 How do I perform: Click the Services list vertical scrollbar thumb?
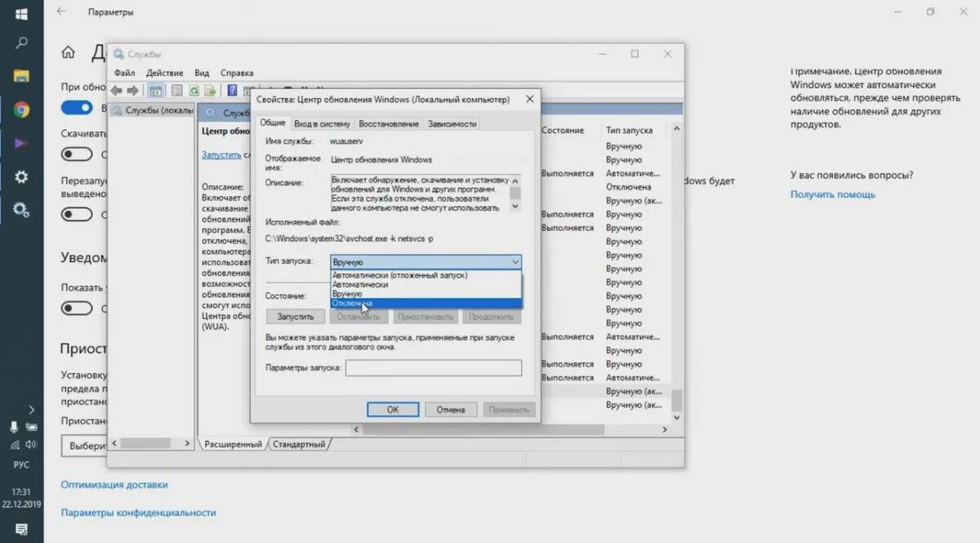(x=675, y=402)
